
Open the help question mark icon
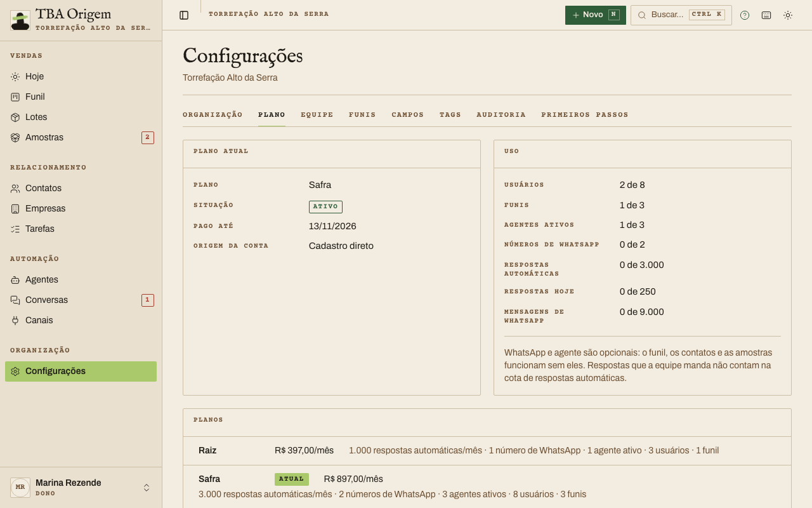(745, 15)
